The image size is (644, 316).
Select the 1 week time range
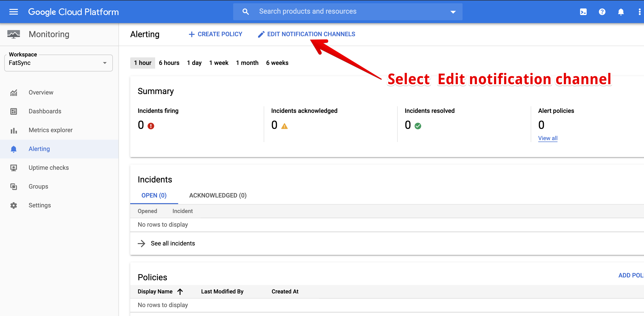219,63
